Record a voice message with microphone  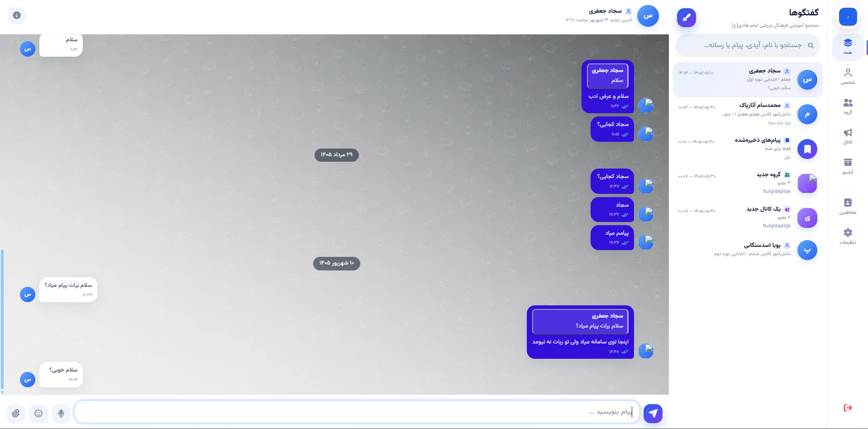[x=61, y=413]
